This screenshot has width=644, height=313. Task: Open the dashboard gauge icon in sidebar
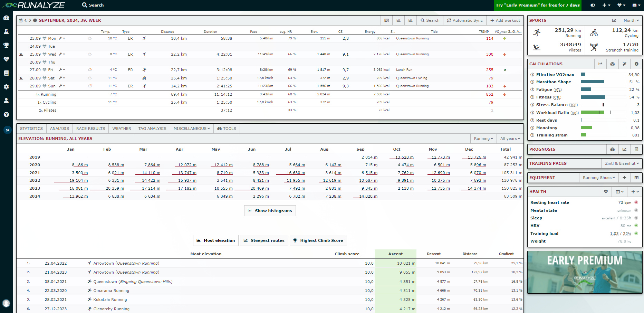[x=6, y=18]
